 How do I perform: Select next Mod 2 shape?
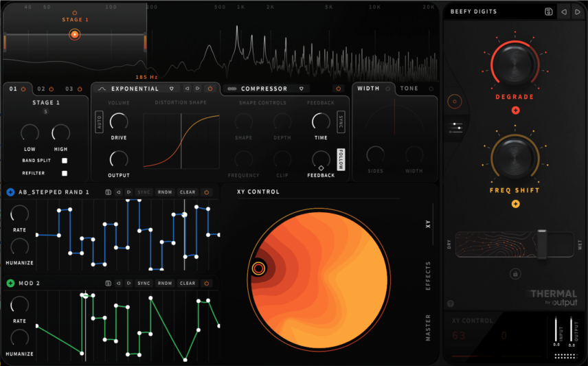(x=128, y=283)
